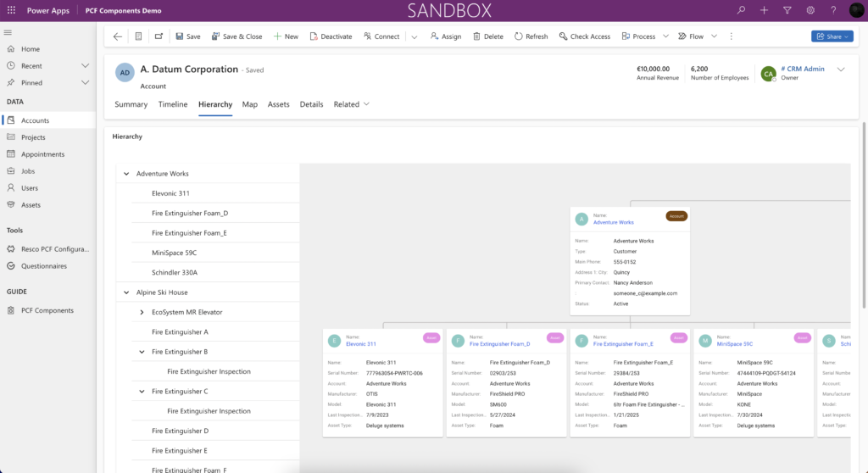The height and width of the screenshot is (473, 868).
Task: Open PCF Components guide
Action: coord(47,310)
